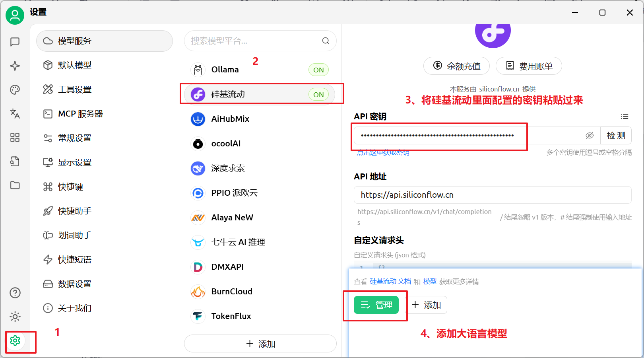Click the PPIO logo icon
Screen dimensions: 644x358
click(x=198, y=193)
